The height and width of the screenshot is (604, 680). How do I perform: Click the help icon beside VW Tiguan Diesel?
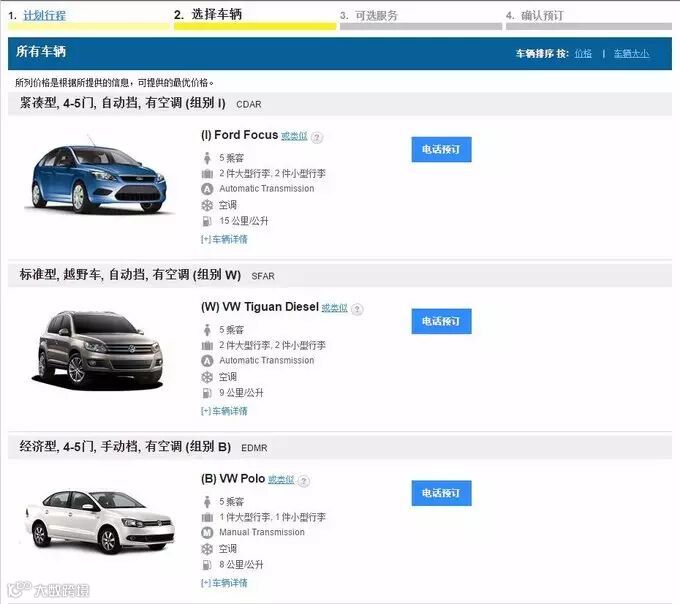(357, 309)
